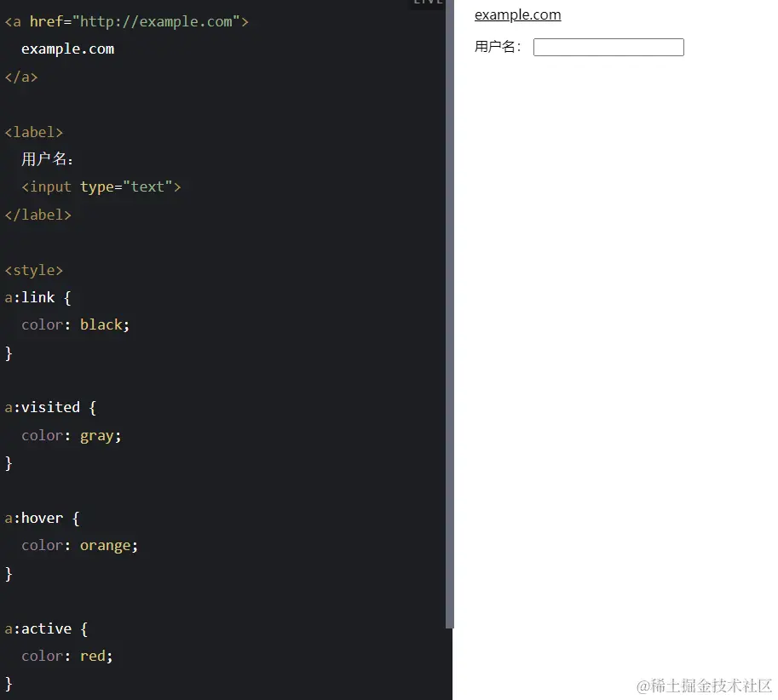Click the a:link selector line
The width and height of the screenshot is (778, 700).
tap(37, 297)
